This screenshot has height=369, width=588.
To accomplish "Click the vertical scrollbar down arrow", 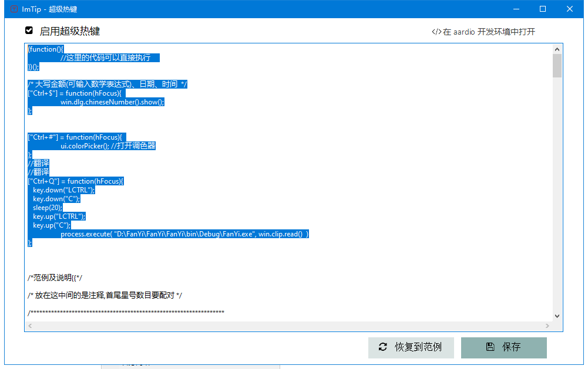I will [557, 316].
